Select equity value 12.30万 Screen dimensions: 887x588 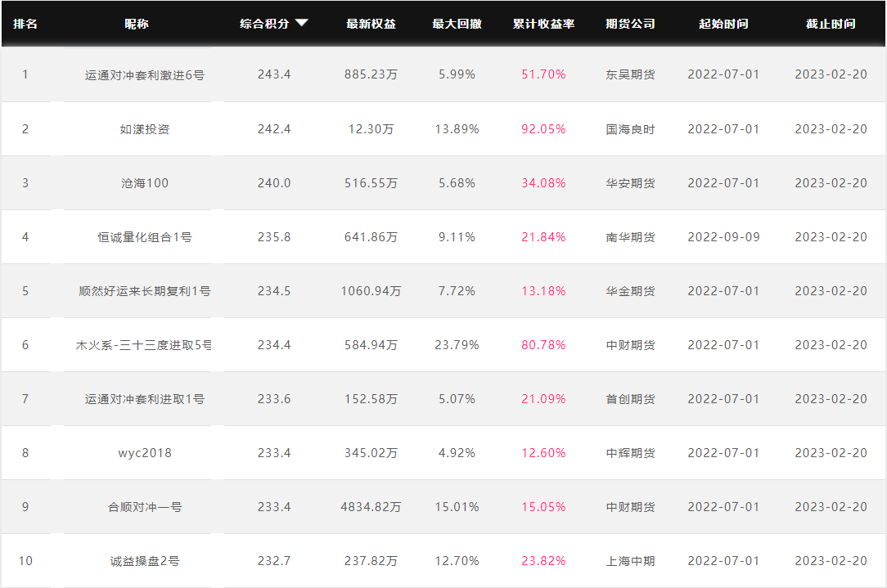click(x=371, y=129)
